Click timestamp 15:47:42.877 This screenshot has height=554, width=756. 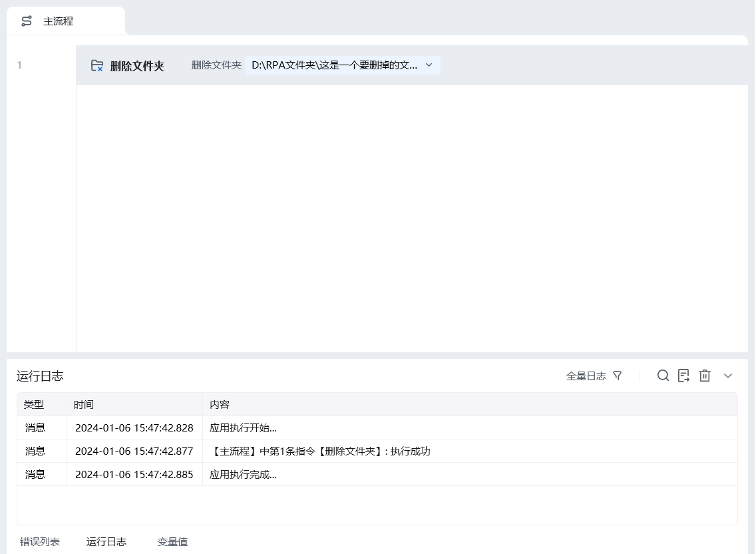[x=134, y=451]
